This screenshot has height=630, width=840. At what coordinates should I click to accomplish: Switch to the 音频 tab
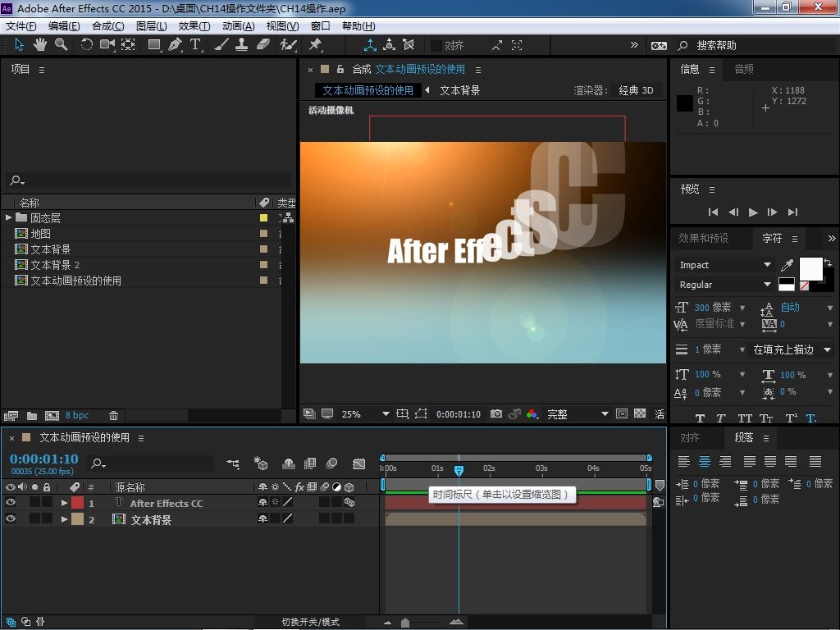pyautogui.click(x=743, y=69)
